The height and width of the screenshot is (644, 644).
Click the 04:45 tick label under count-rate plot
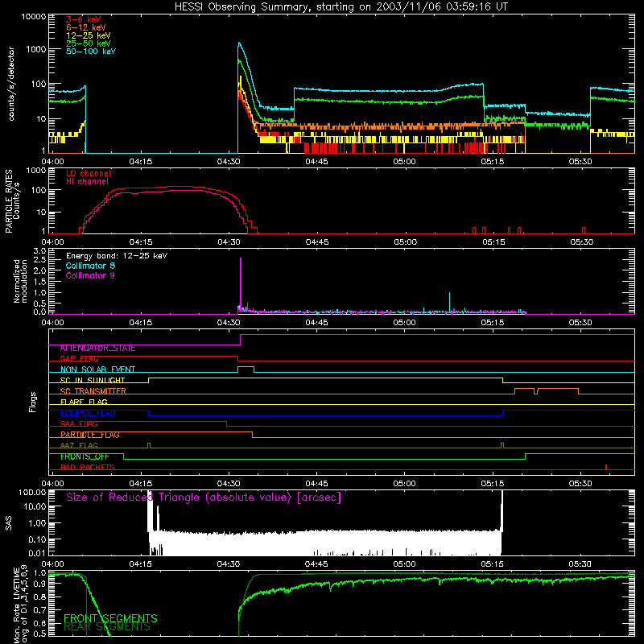[x=316, y=162]
